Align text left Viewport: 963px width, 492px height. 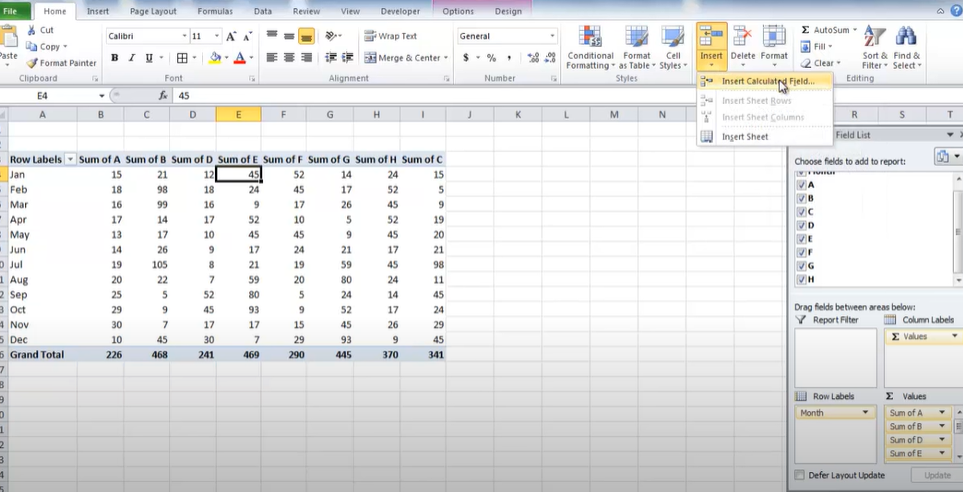[x=272, y=58]
